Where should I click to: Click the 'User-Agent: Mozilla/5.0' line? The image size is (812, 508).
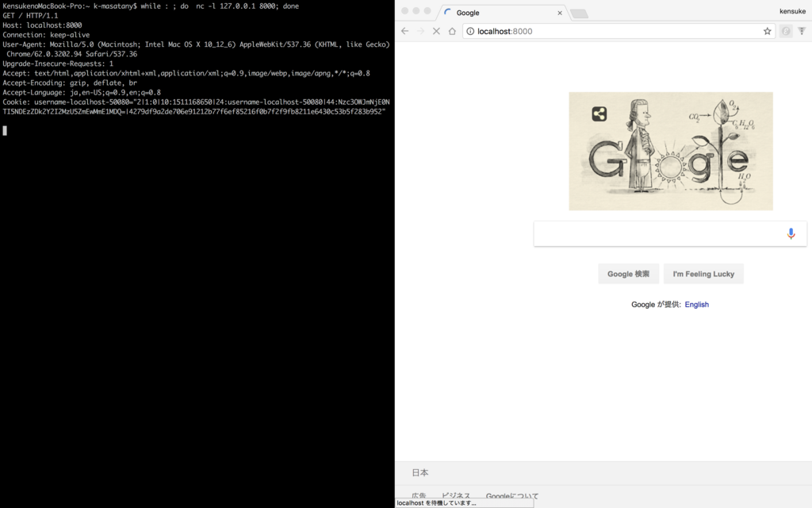[x=196, y=49]
